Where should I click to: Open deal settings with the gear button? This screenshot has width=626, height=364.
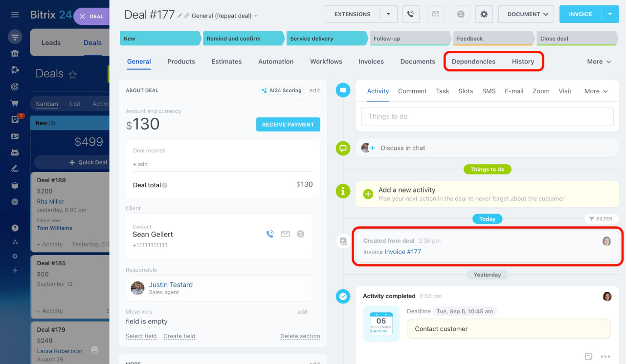pyautogui.click(x=484, y=14)
